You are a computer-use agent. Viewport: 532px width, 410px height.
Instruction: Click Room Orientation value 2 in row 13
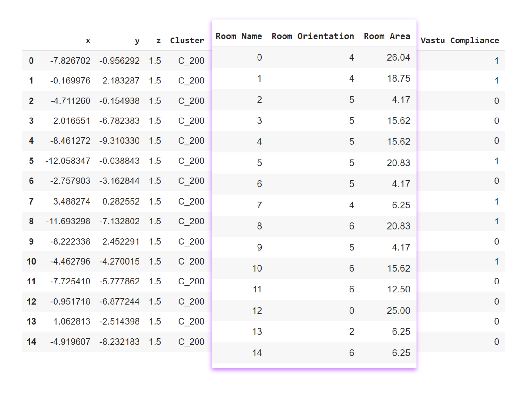351,331
